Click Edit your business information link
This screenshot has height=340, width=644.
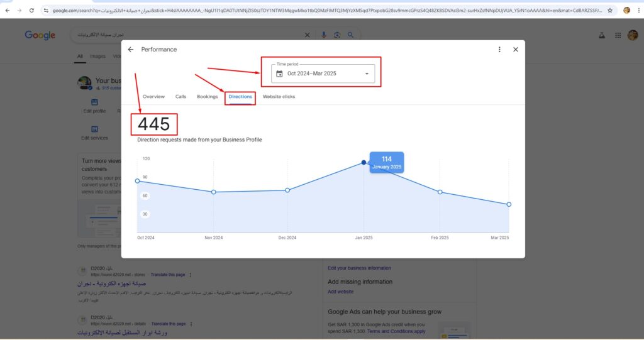point(359,268)
